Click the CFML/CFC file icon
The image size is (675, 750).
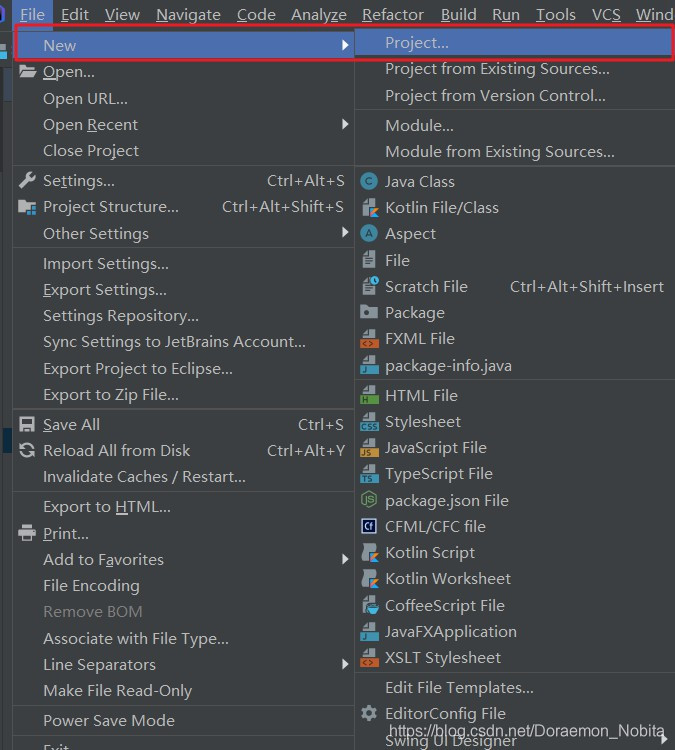click(x=369, y=526)
